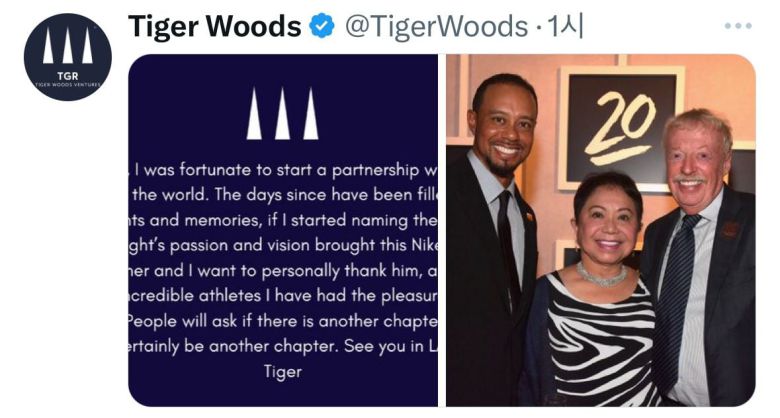780x418 pixels.
Task: Click the "Tiger" signature in the statement
Action: click(282, 371)
